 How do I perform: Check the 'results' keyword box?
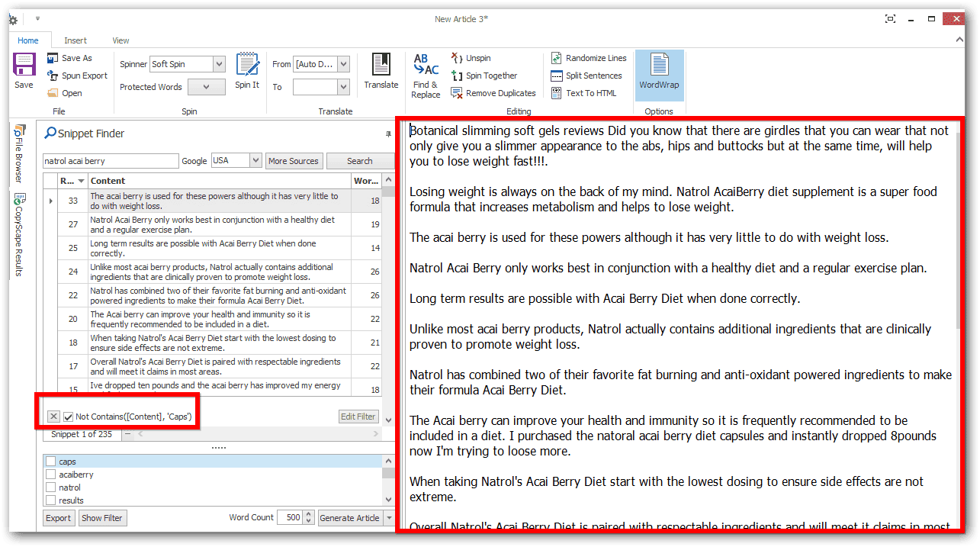coord(51,500)
